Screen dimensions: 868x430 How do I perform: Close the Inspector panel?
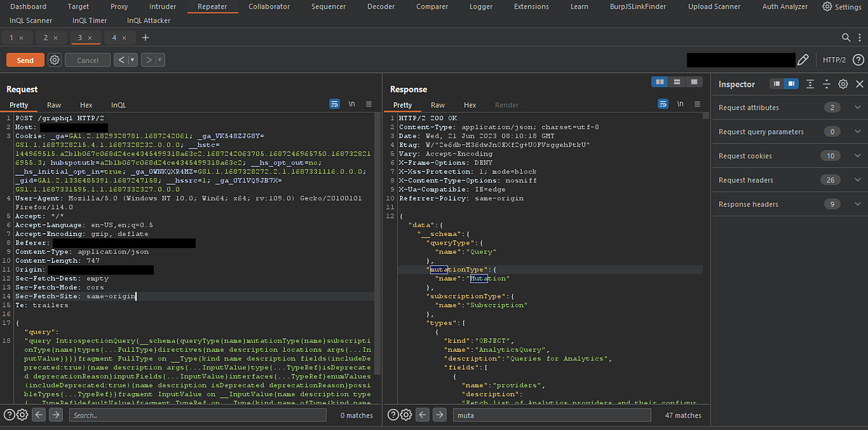859,84
